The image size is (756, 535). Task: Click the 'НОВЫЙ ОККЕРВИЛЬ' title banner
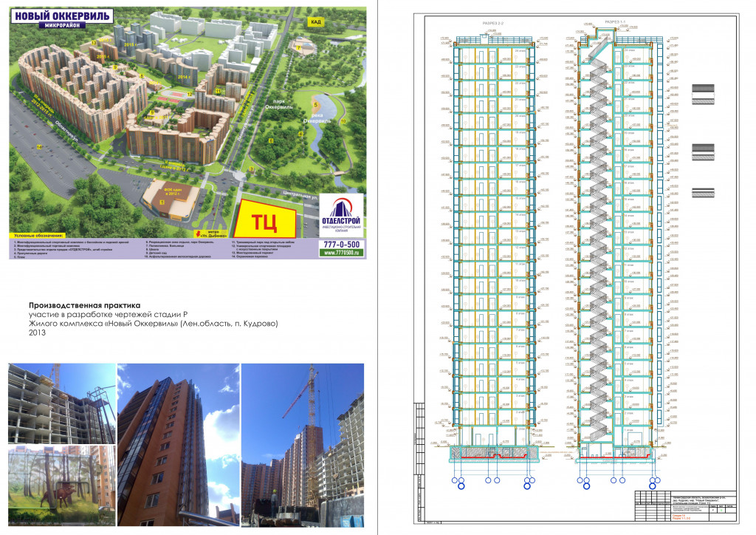click(62, 16)
